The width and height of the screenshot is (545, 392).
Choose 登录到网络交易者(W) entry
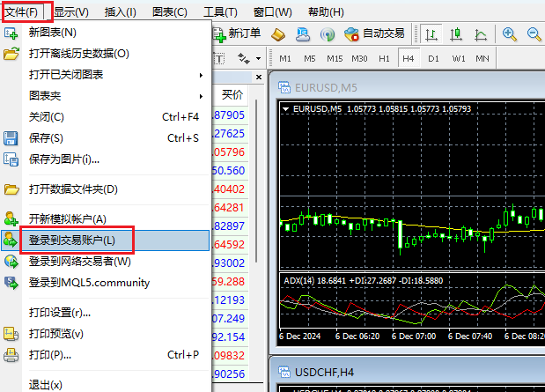(x=106, y=262)
